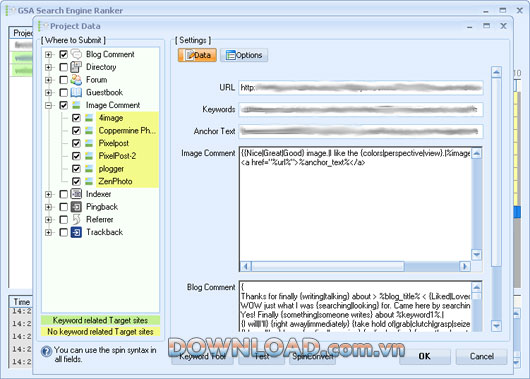530x379 pixels.
Task: Confirm with the OK button
Action: coord(425,356)
